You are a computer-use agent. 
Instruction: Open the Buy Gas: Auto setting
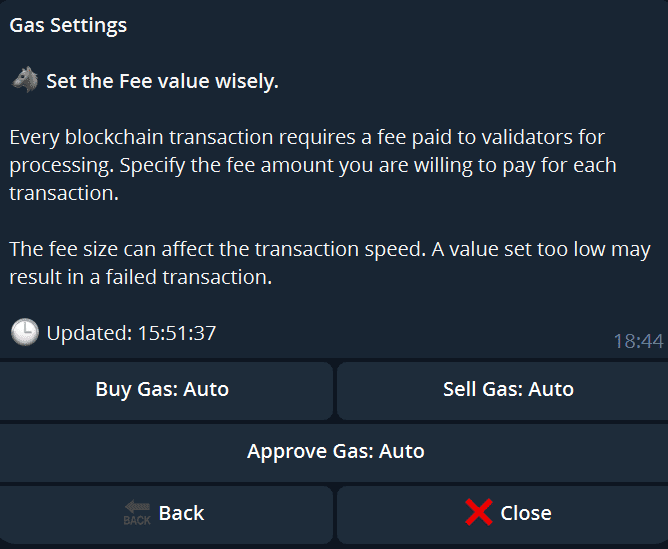click(166, 391)
